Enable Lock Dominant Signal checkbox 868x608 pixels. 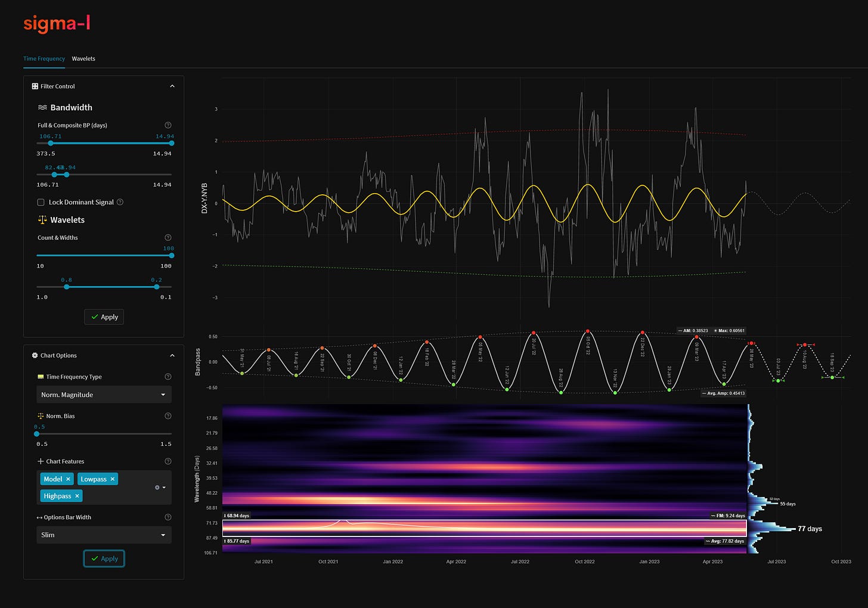41,202
